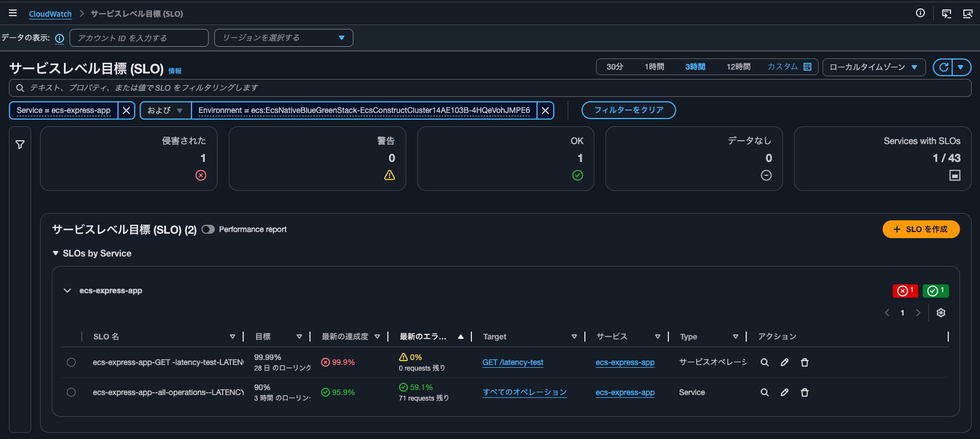Collapse the ecs-express-app service group
The image size is (980, 439).
[x=67, y=290]
